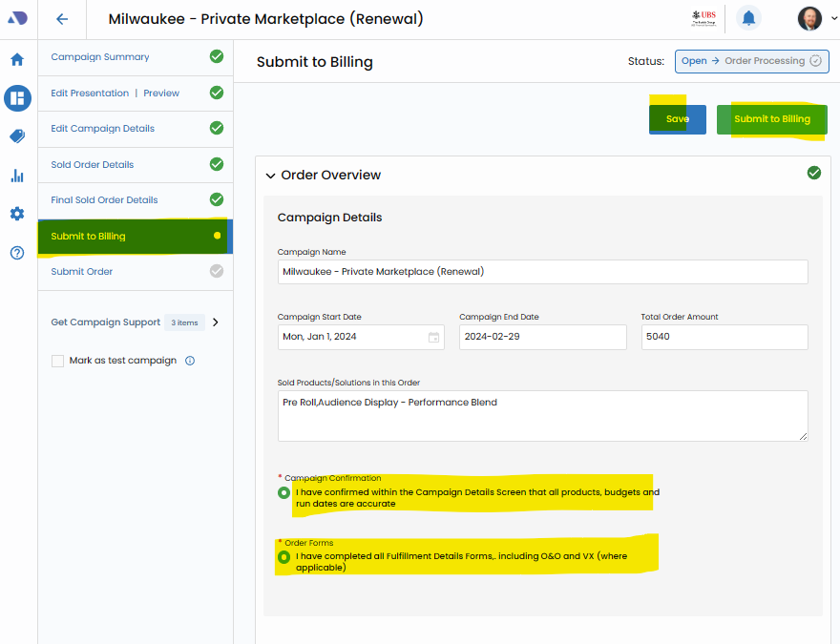Click the Home icon in left sidebar
The image size is (840, 644).
pyautogui.click(x=17, y=59)
